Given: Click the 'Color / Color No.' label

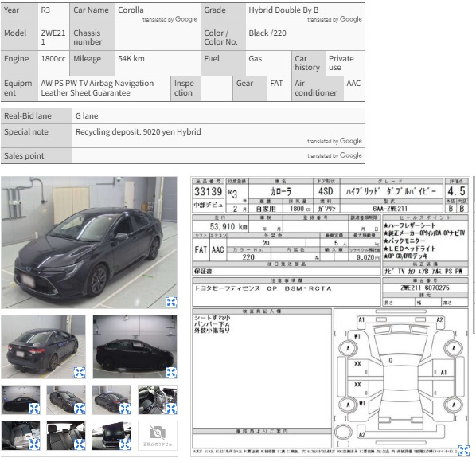Looking at the screenshot, I should click(x=220, y=37).
